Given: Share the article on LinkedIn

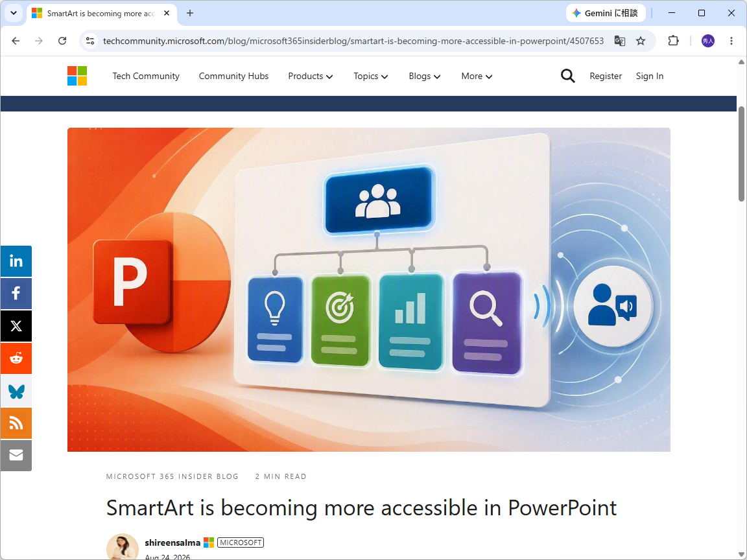Looking at the screenshot, I should point(16,261).
